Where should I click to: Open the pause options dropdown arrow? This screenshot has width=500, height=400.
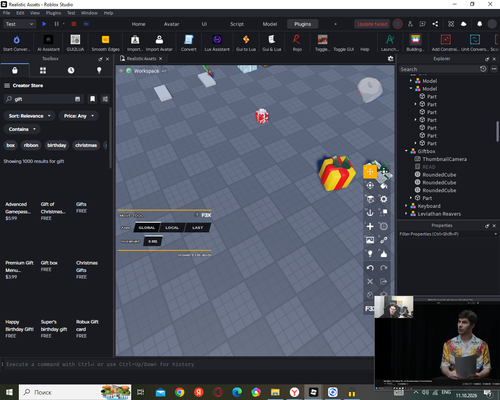63,24
